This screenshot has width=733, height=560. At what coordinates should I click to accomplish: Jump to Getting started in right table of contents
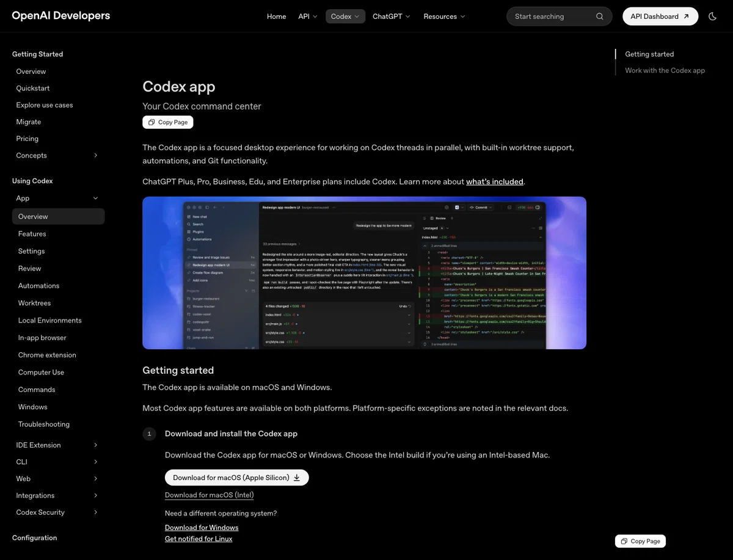click(x=649, y=54)
